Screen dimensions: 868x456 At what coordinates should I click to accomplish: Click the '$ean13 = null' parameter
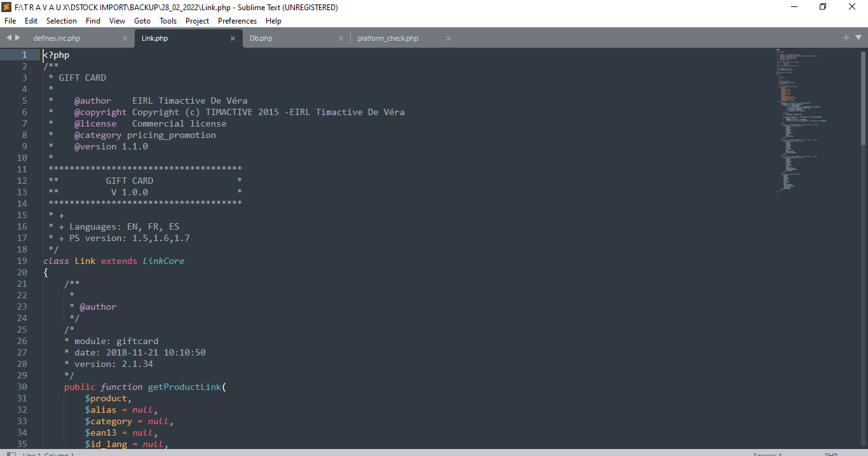[x=119, y=432]
